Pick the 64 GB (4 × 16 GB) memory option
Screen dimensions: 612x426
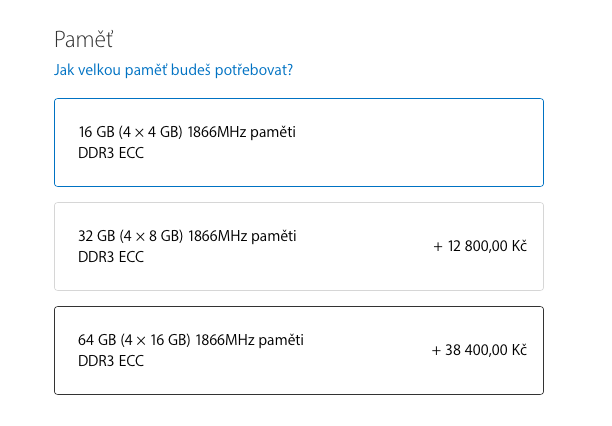click(298, 350)
